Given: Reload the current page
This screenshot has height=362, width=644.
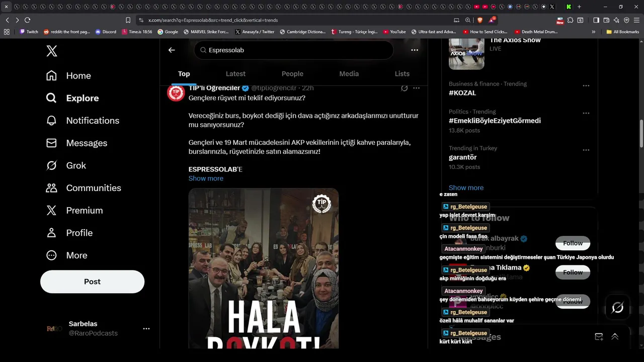Looking at the screenshot, I should (27, 20).
